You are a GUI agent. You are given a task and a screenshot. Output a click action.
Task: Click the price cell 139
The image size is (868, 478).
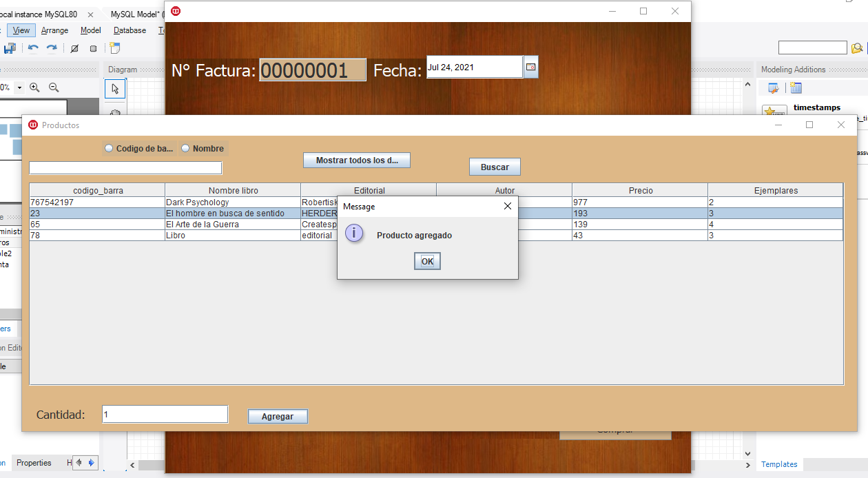click(640, 225)
